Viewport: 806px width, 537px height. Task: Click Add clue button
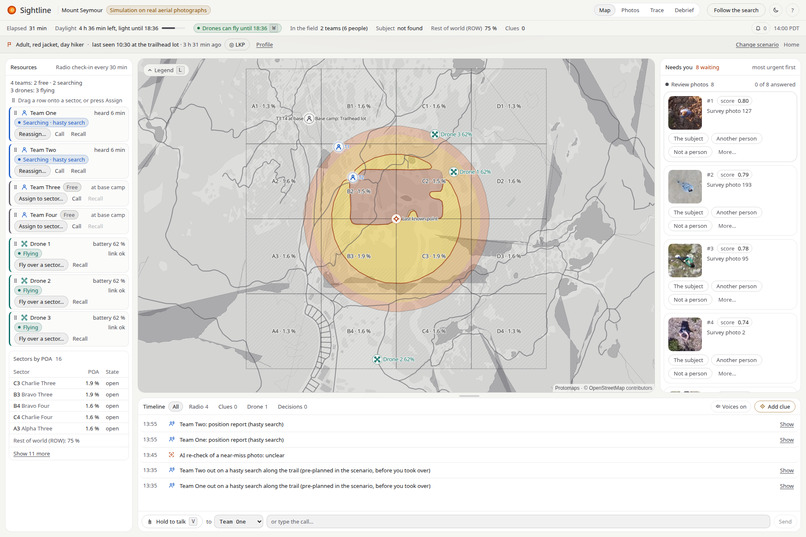pos(775,406)
